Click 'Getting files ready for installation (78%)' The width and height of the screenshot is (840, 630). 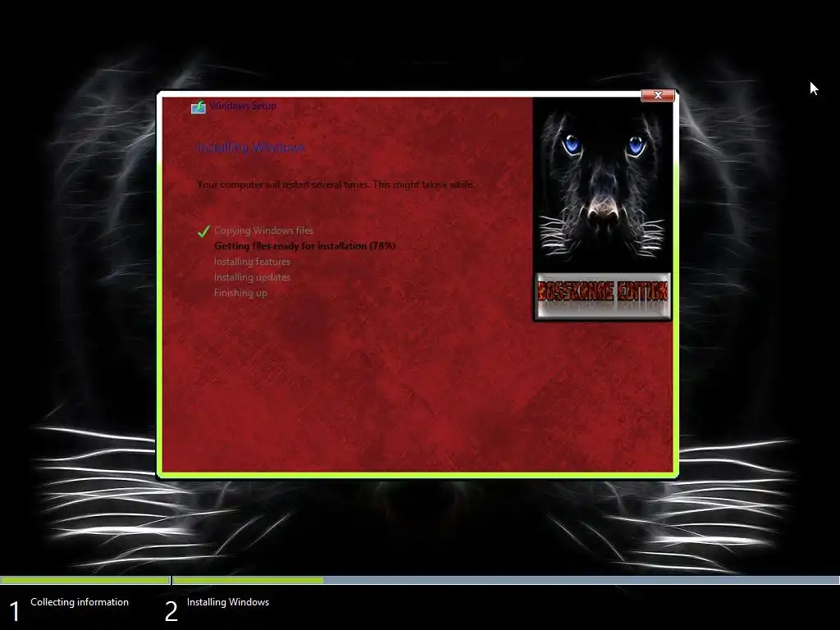point(305,246)
